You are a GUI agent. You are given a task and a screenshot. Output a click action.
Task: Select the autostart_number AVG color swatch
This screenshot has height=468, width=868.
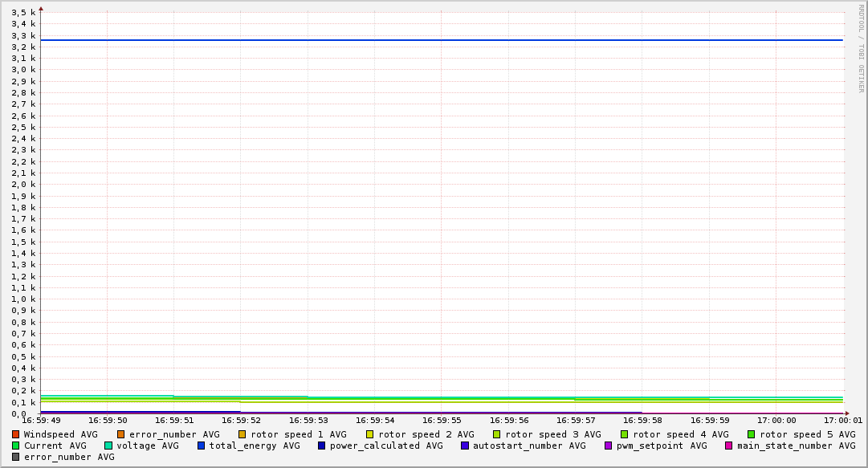pyautogui.click(x=465, y=446)
